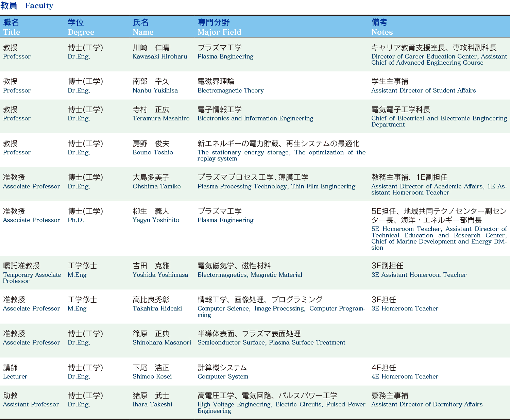
Task: Click the 'Name' column header
Action: tap(143, 32)
